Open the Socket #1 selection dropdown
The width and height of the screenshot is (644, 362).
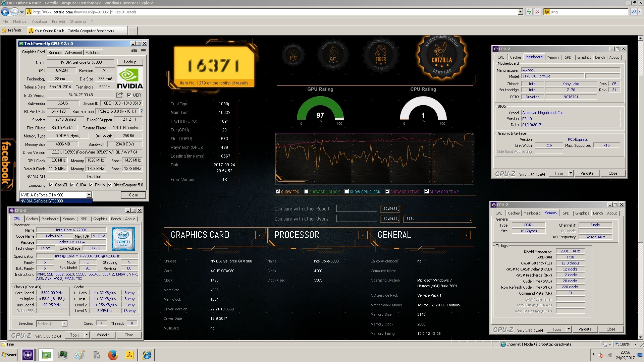point(64,323)
